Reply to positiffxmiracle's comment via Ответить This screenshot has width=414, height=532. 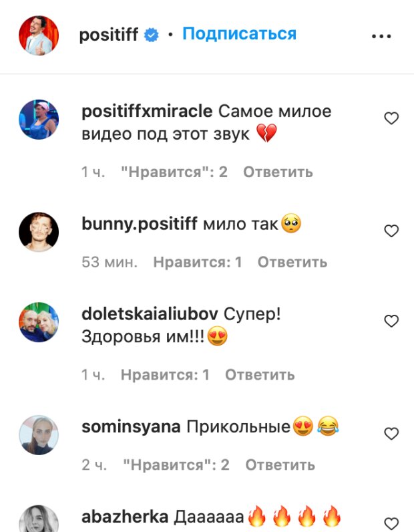point(278,172)
